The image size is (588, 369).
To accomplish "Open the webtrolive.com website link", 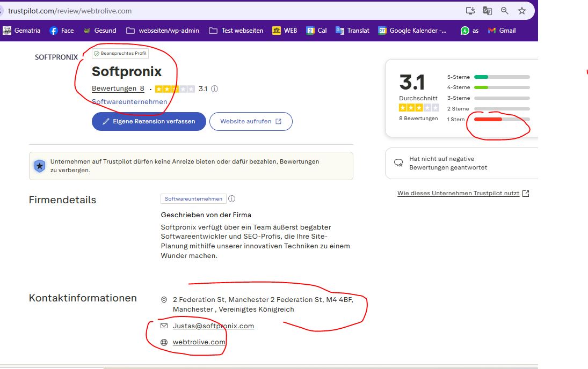I will click(x=199, y=342).
